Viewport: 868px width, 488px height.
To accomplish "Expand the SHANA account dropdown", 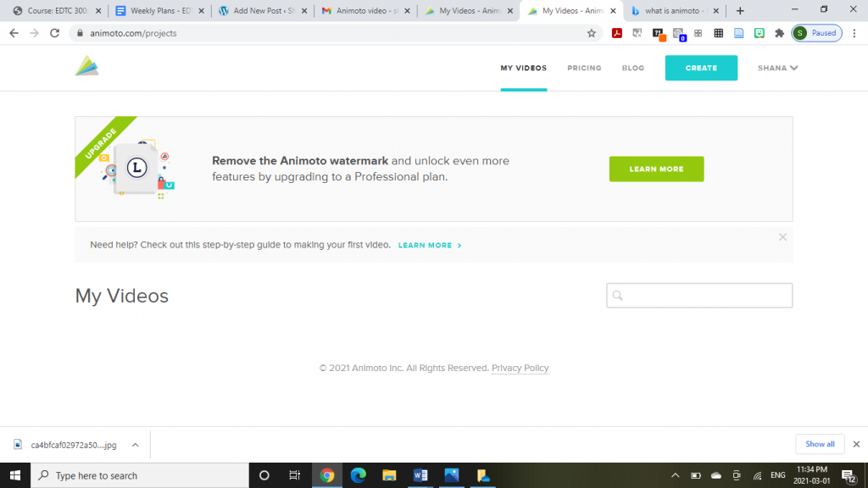I will (777, 68).
